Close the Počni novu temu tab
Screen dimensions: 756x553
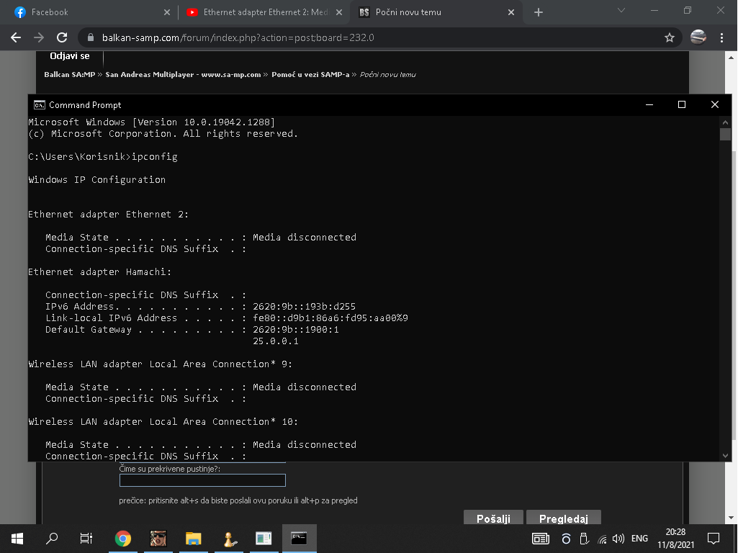(511, 12)
